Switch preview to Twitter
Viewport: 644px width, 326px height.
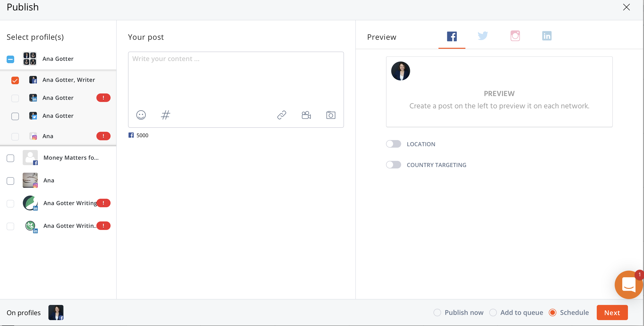click(x=482, y=36)
